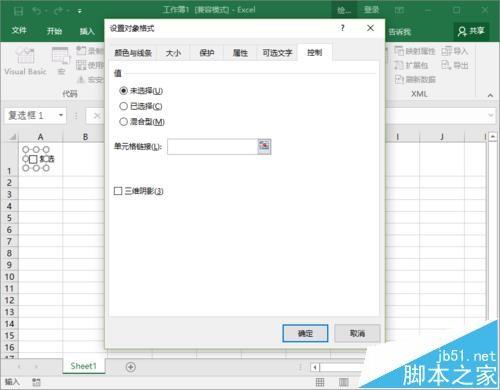Click the 共享 share button
Viewport: 500px width, 390px height.
(x=471, y=31)
